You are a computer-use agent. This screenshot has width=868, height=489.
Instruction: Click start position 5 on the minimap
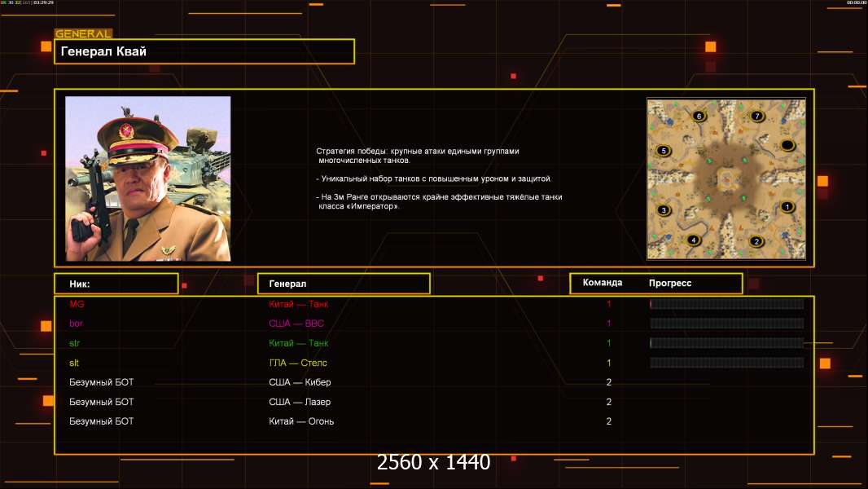coord(663,151)
